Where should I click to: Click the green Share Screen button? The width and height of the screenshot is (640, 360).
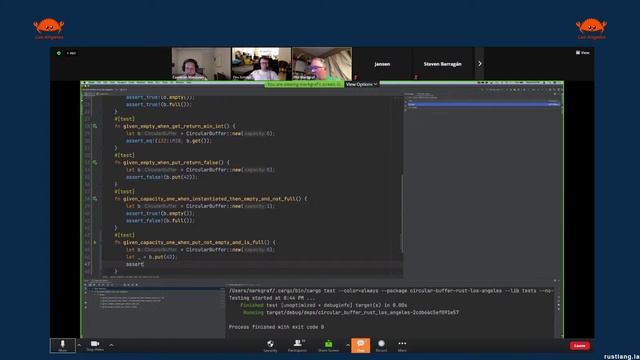(329, 345)
